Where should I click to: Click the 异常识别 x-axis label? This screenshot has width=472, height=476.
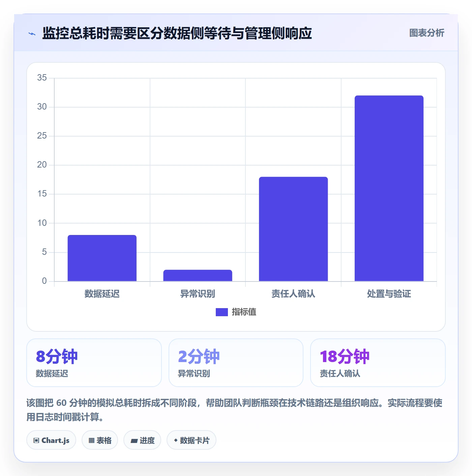point(198,294)
